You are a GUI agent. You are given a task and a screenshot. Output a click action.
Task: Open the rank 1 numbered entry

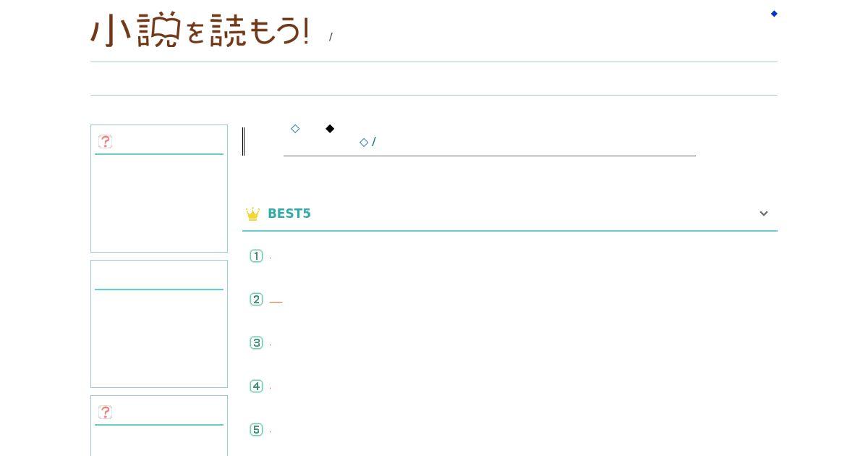click(x=256, y=256)
